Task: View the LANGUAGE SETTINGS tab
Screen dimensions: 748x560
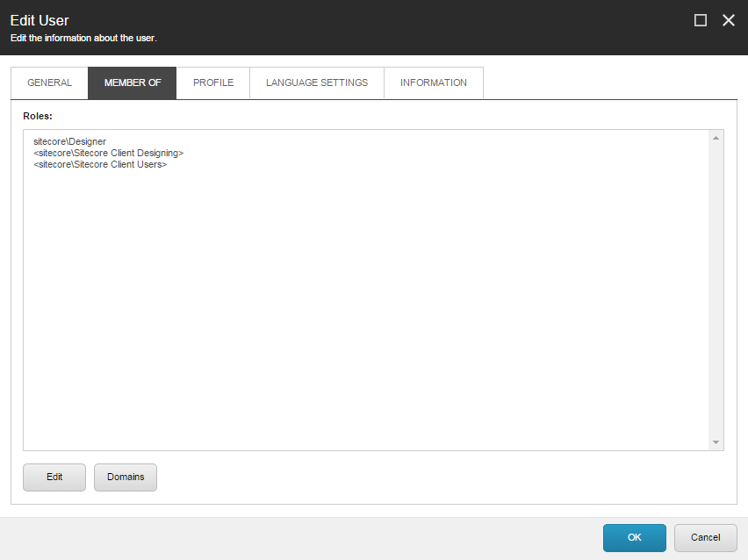Action: click(316, 83)
